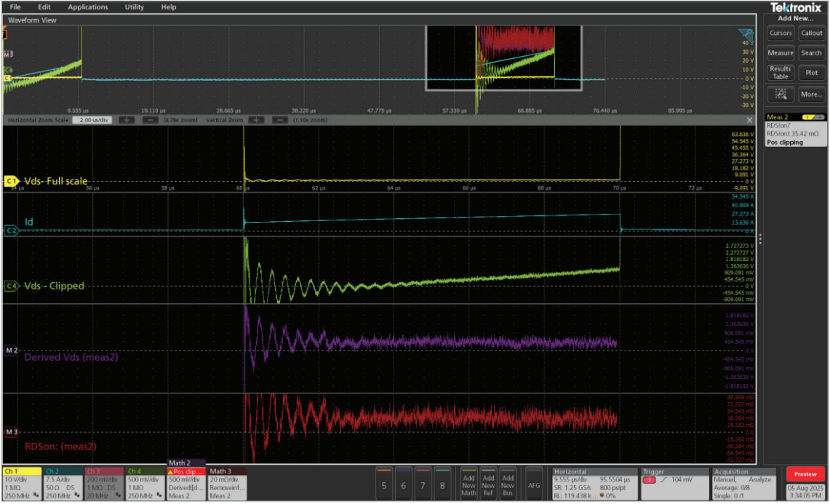Open the More... add-new options

[x=811, y=94]
